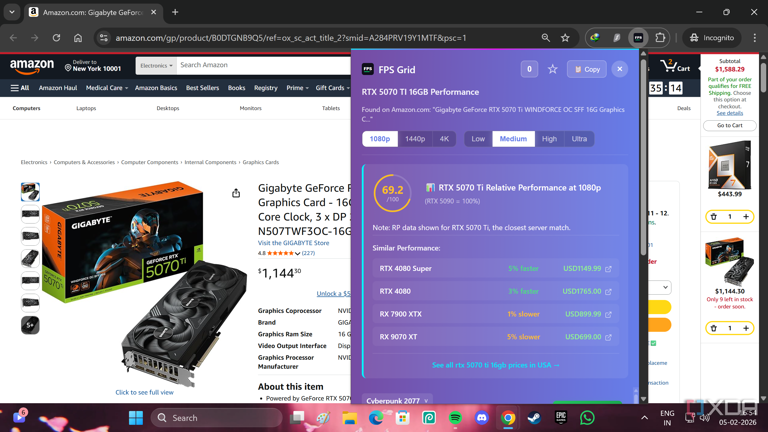Open the tab search dropdown arrow
The image size is (768, 432).
point(12,12)
